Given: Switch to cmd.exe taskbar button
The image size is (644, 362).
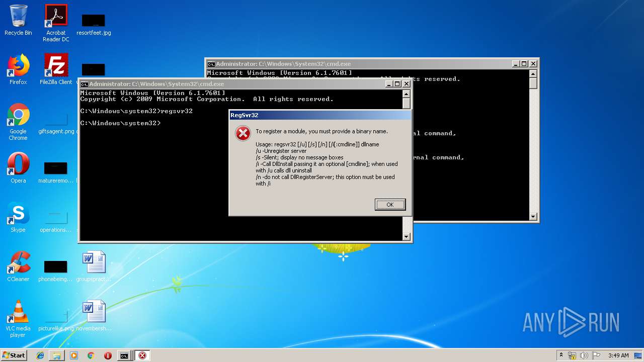Looking at the screenshot, I should (x=124, y=355).
